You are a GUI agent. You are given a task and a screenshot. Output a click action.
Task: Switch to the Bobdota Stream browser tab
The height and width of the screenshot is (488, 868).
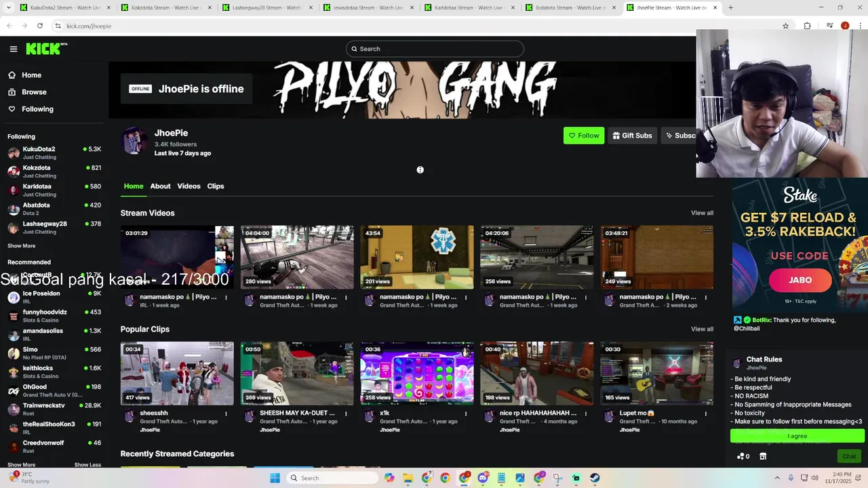pos(570,7)
